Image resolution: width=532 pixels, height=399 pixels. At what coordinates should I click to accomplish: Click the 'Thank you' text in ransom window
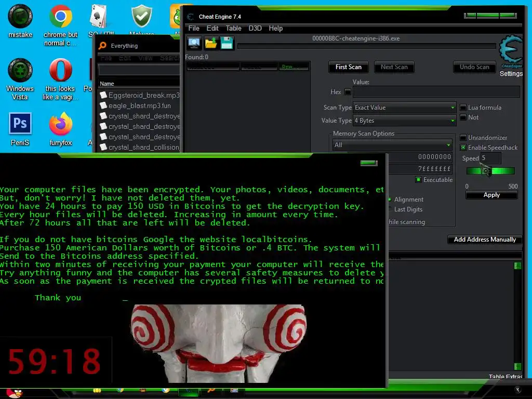pyautogui.click(x=58, y=298)
